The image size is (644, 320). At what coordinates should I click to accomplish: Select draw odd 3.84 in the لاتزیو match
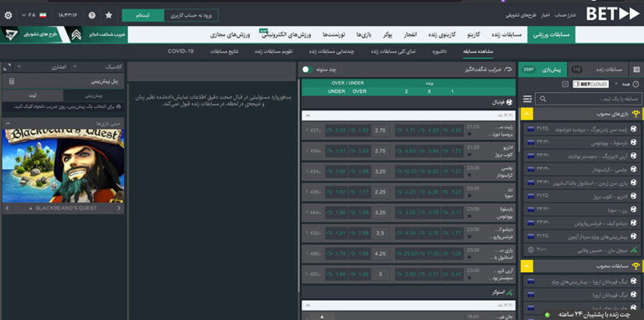coord(429,151)
